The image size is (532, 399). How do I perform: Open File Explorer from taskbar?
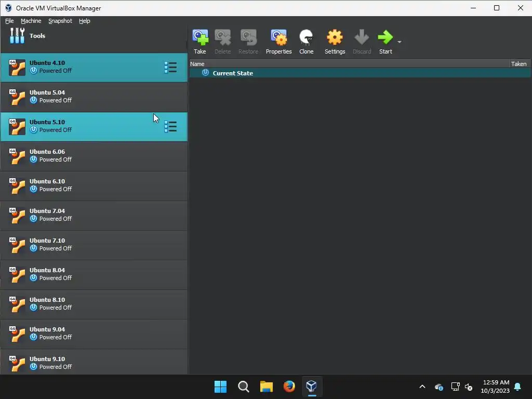(x=267, y=387)
